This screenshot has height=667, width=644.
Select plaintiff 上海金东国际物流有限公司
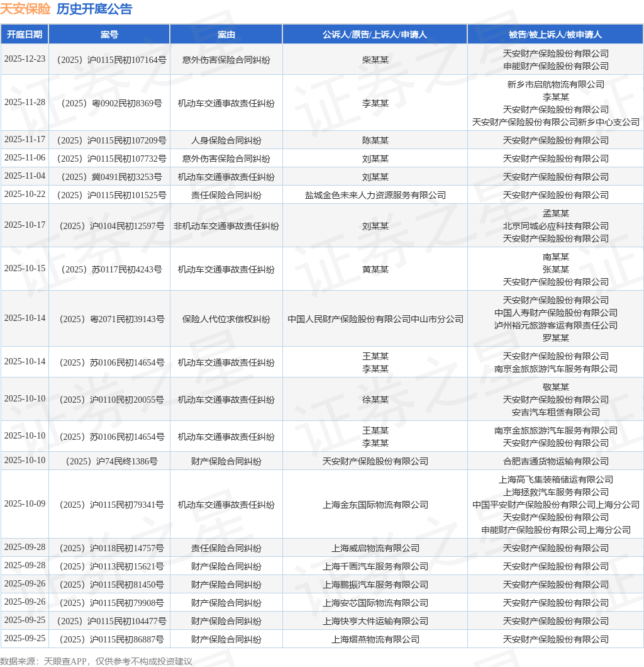pyautogui.click(x=375, y=505)
